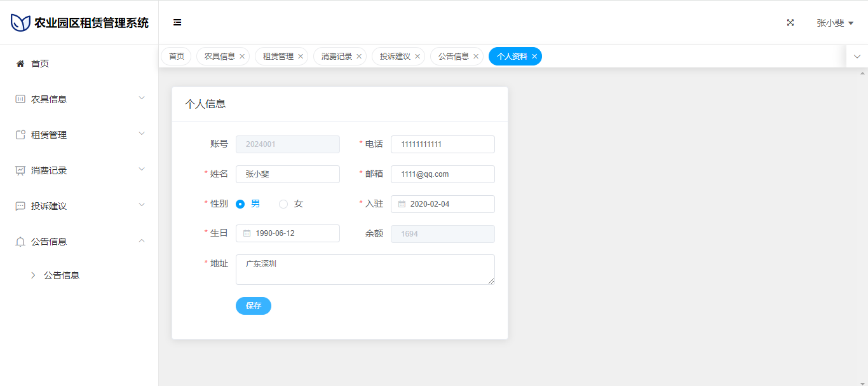Open the tabs overflow dropdown arrow
The height and width of the screenshot is (386, 868).
click(x=857, y=57)
